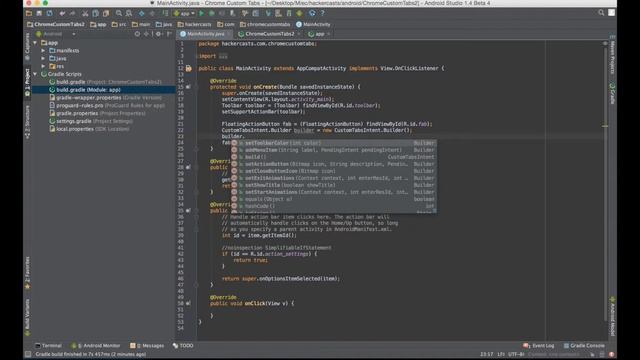Click the Cut scissors icon
This screenshot has width=640, height=360.
pyautogui.click(x=85, y=13)
